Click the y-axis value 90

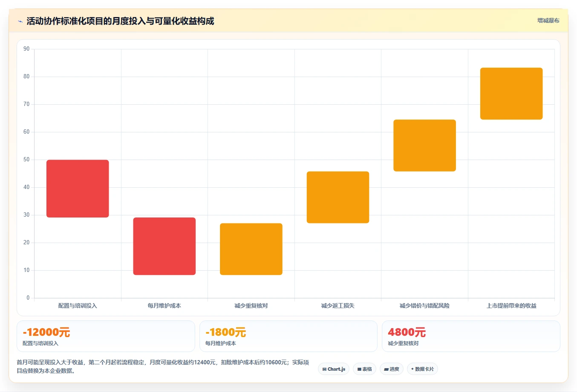point(26,49)
